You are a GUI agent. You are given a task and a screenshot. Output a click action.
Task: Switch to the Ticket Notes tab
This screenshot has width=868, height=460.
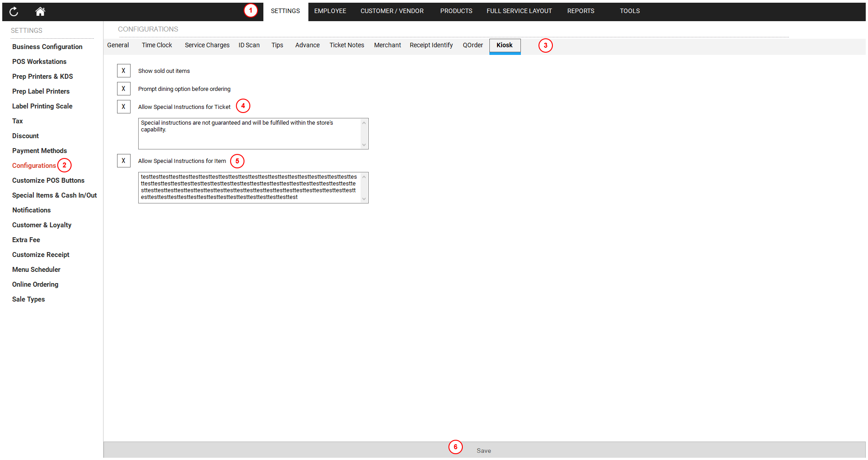(x=347, y=45)
